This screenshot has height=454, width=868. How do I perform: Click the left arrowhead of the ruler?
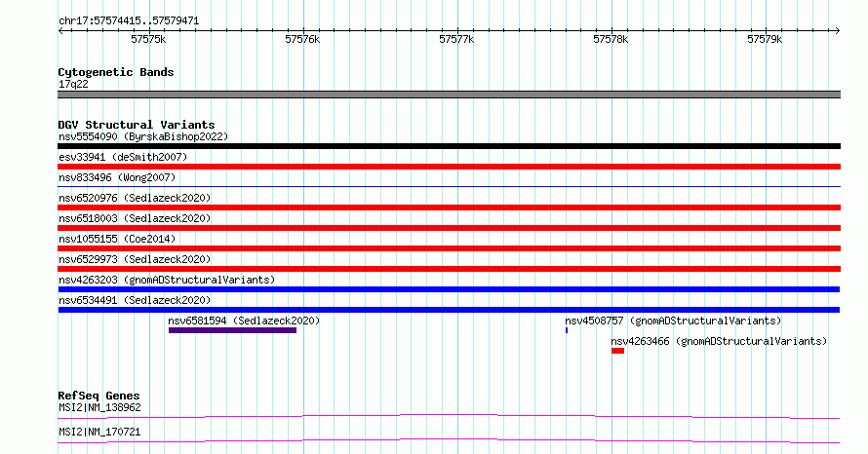60,31
